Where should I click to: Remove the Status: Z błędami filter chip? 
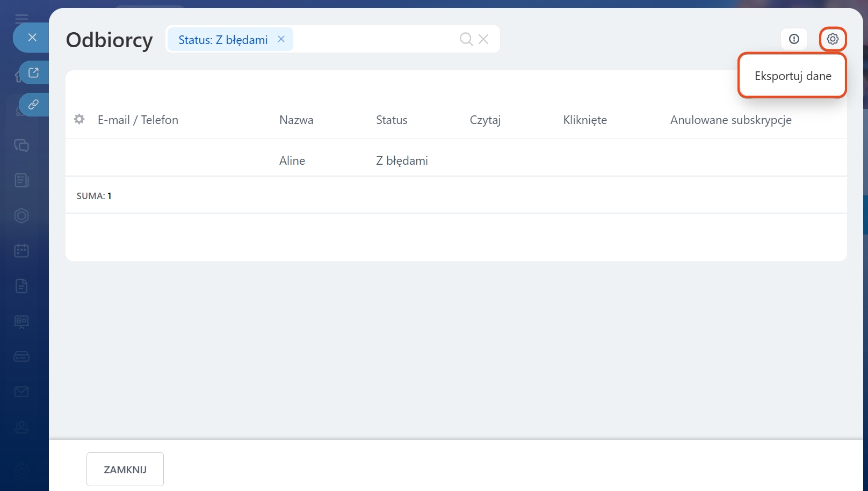[281, 39]
